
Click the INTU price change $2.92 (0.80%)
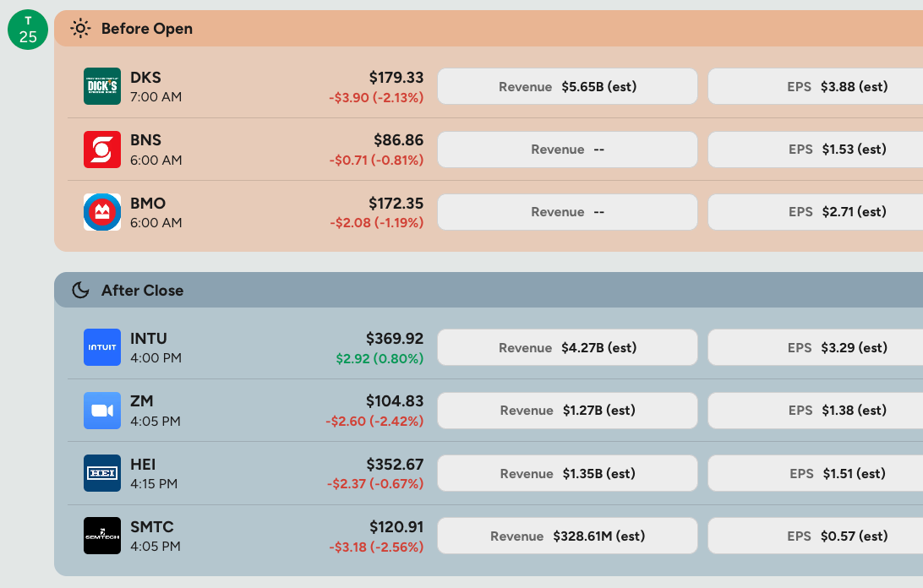[x=380, y=358]
